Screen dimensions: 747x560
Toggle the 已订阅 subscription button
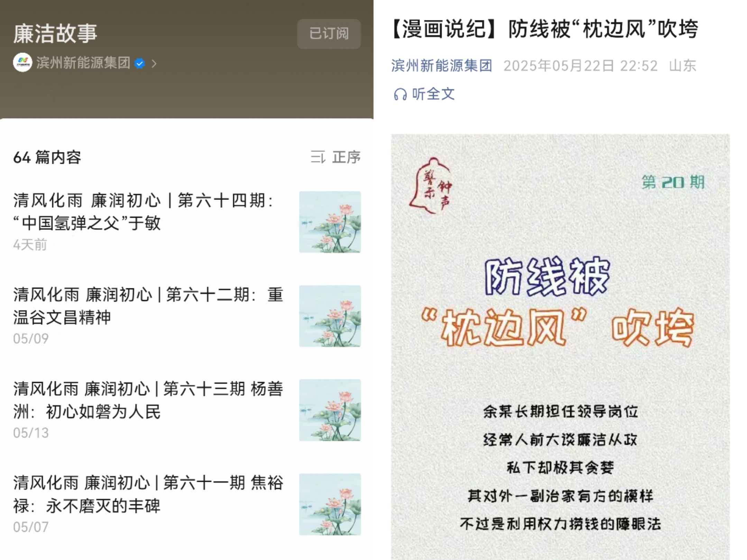coord(329,34)
